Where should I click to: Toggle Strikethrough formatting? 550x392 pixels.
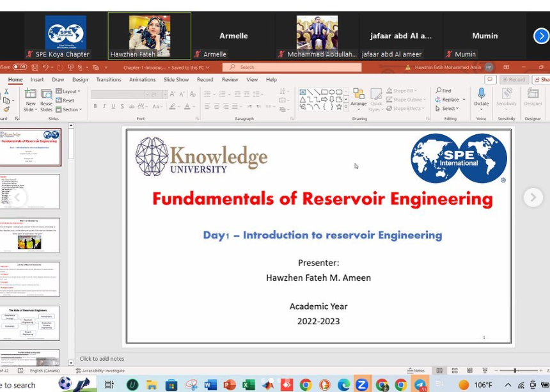(x=132, y=106)
